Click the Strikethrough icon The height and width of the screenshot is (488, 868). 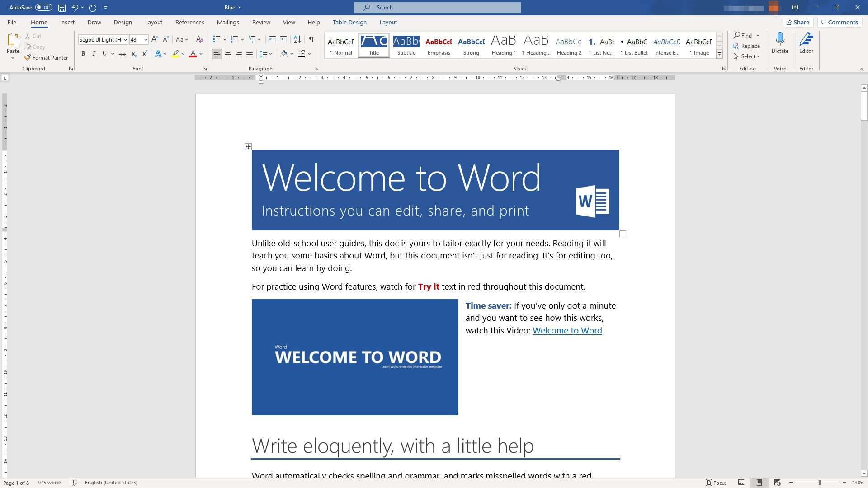(x=122, y=54)
